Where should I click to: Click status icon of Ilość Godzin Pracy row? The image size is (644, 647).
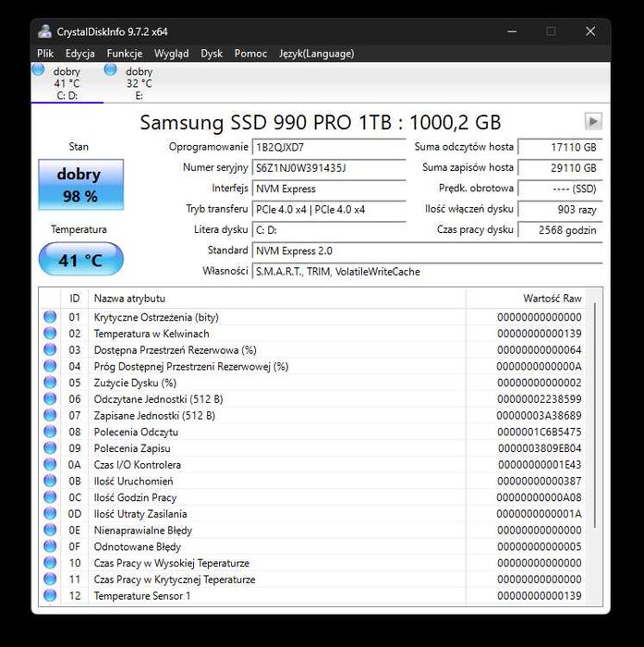[50, 497]
